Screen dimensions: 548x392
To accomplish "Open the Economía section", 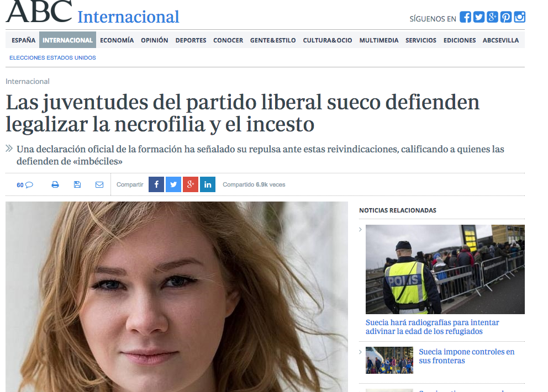I will [117, 40].
